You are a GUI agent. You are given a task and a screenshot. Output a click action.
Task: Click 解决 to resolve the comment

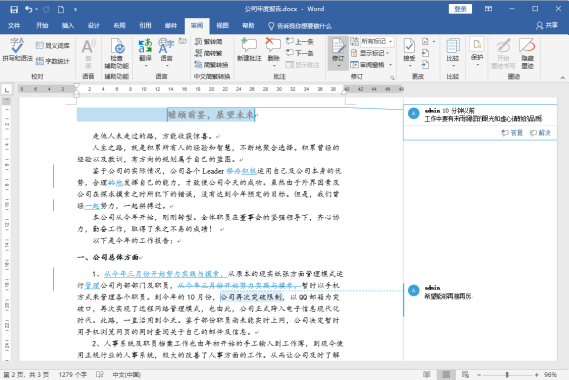point(540,133)
